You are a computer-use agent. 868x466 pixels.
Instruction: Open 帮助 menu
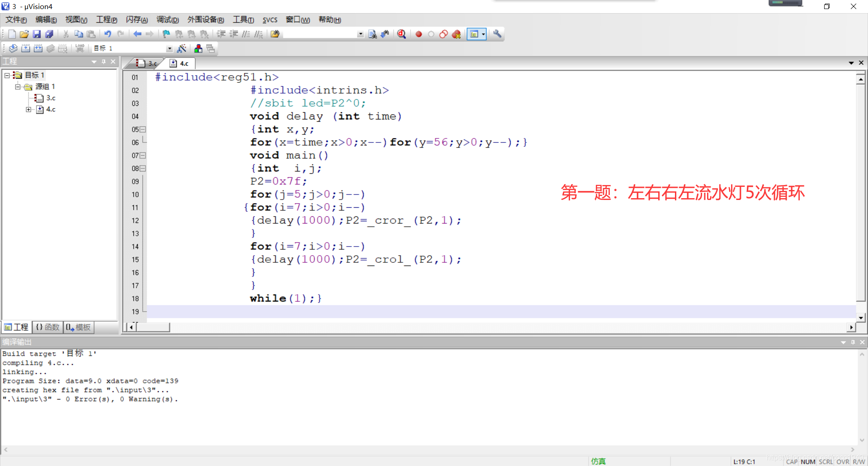(x=330, y=19)
